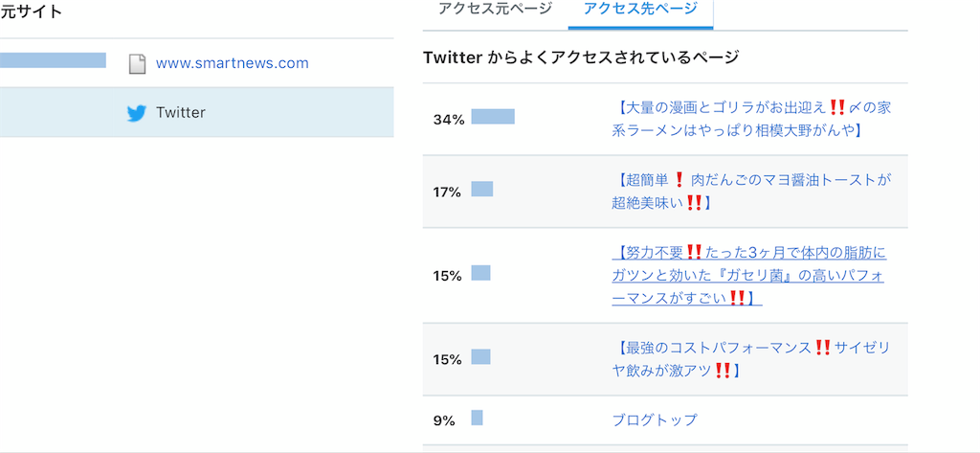Open the 最強のコストパフォーマンス サイゼリヤ飲み link
This screenshot has height=453, width=980.
point(751,359)
